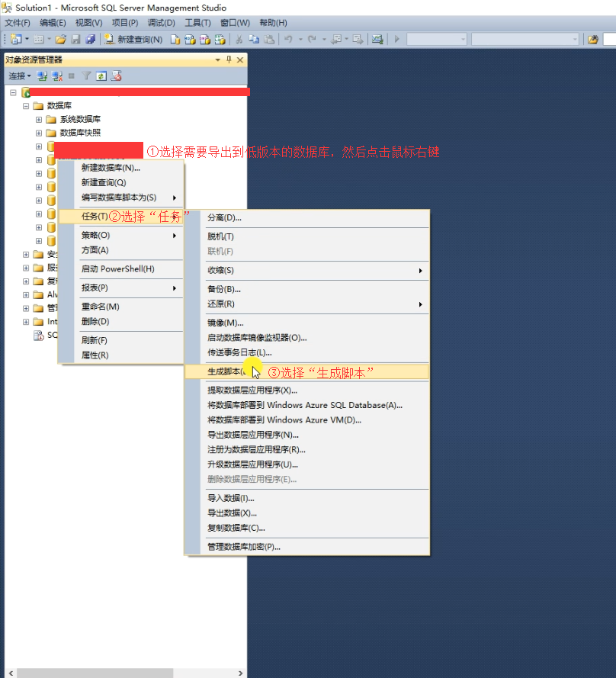This screenshot has height=678, width=616.
Task: Select 备份(B)... in the tasks submenu
Action: click(307, 289)
